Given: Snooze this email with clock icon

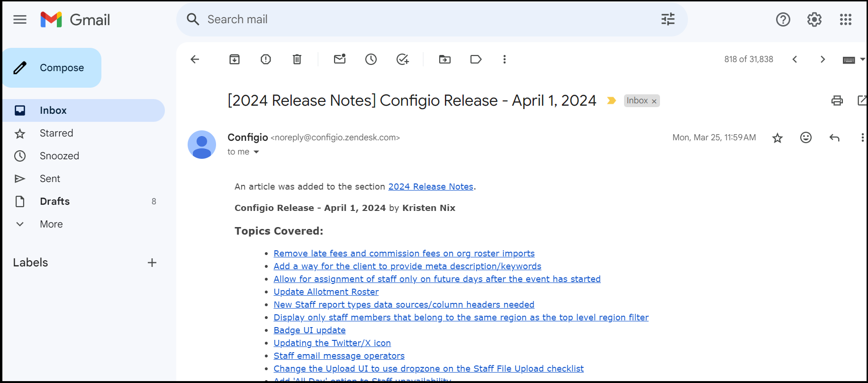Looking at the screenshot, I should click(371, 59).
